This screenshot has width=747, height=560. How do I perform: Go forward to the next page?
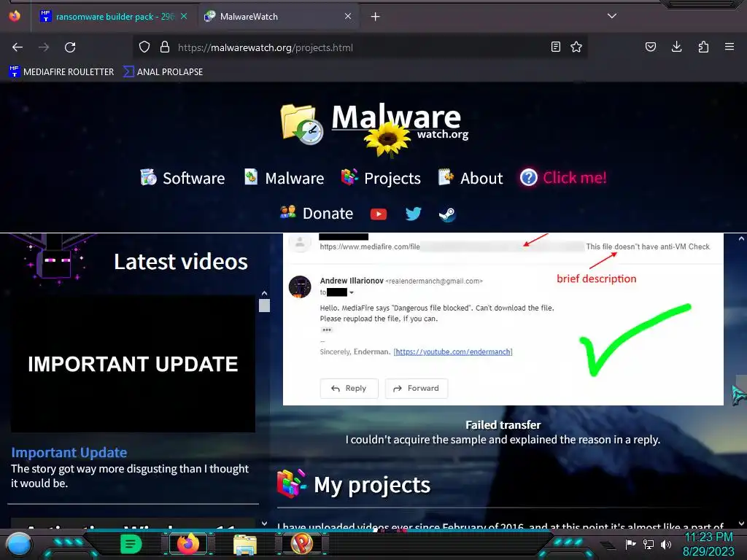point(44,47)
